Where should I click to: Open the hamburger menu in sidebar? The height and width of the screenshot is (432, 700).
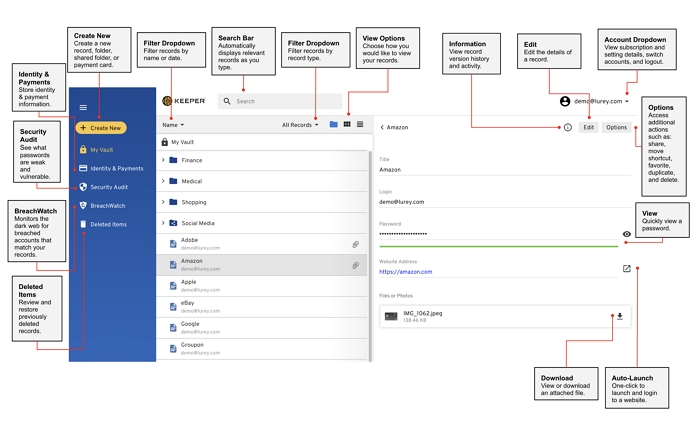[x=83, y=108]
